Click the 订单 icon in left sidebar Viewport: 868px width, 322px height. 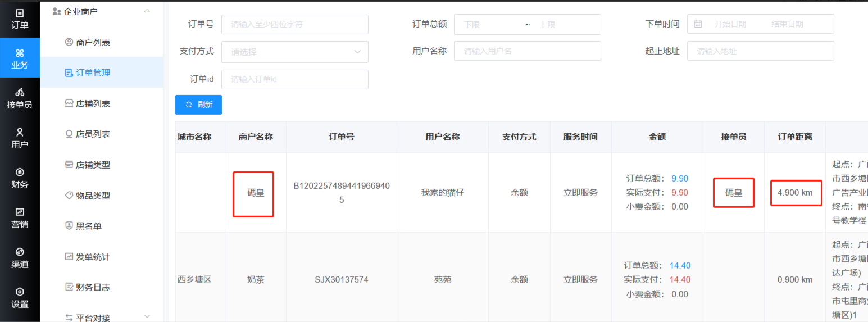coord(20,13)
